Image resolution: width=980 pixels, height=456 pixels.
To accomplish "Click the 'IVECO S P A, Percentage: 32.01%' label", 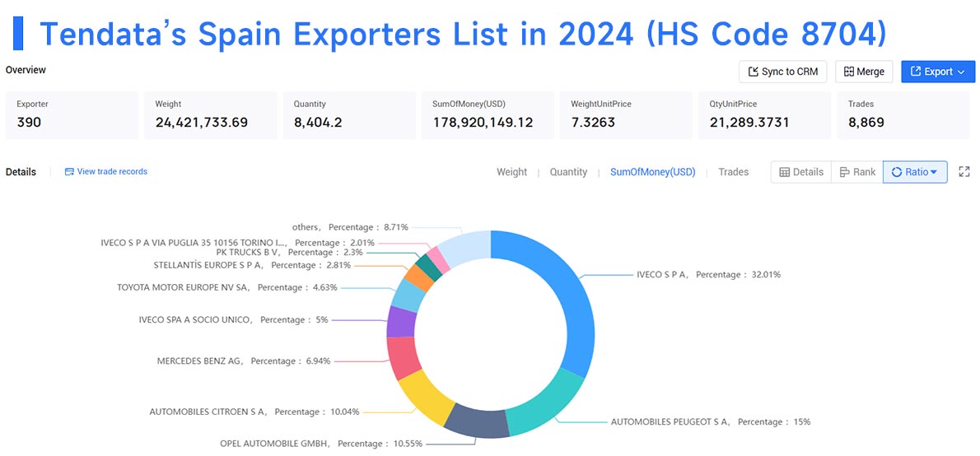I will (709, 274).
